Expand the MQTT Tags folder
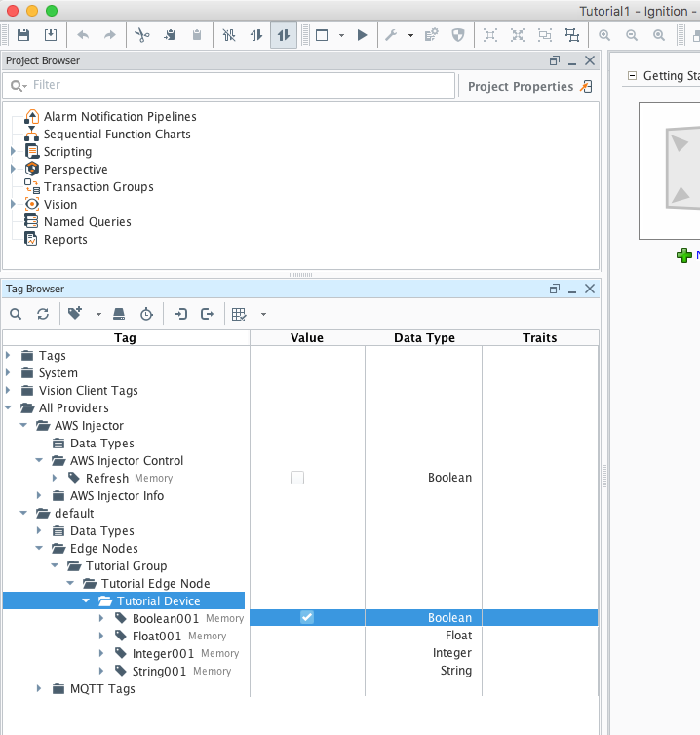Viewport: 700px width, 735px height. pyautogui.click(x=40, y=689)
